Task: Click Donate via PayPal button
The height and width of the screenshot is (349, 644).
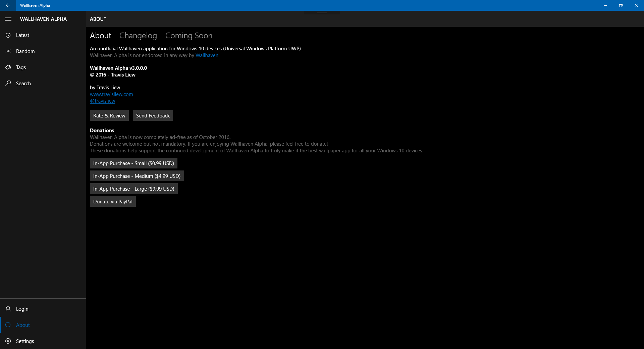Action: click(113, 201)
